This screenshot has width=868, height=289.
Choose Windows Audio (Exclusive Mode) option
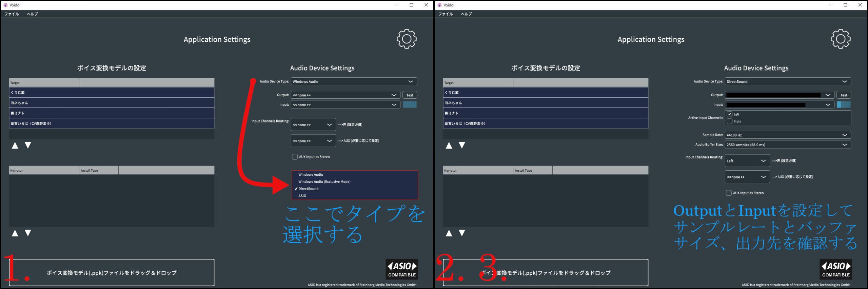click(x=355, y=181)
